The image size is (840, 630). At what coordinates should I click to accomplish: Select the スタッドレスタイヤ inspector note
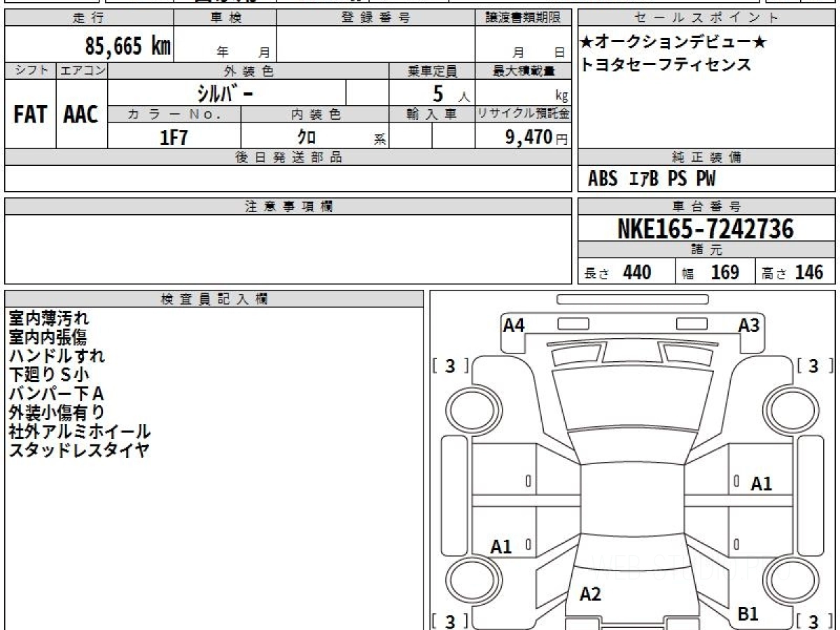79,450
